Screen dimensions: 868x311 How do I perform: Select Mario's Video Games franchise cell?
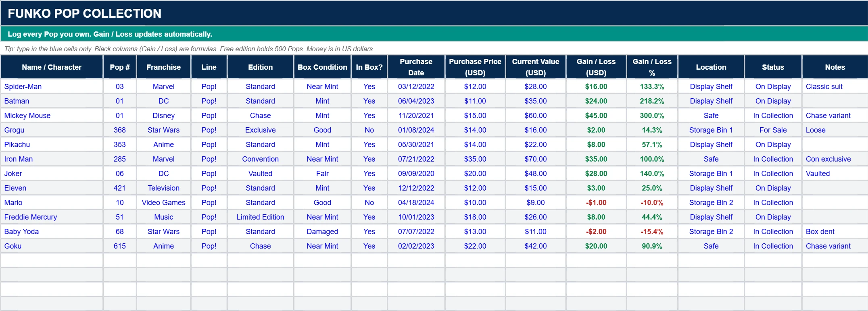click(163, 203)
